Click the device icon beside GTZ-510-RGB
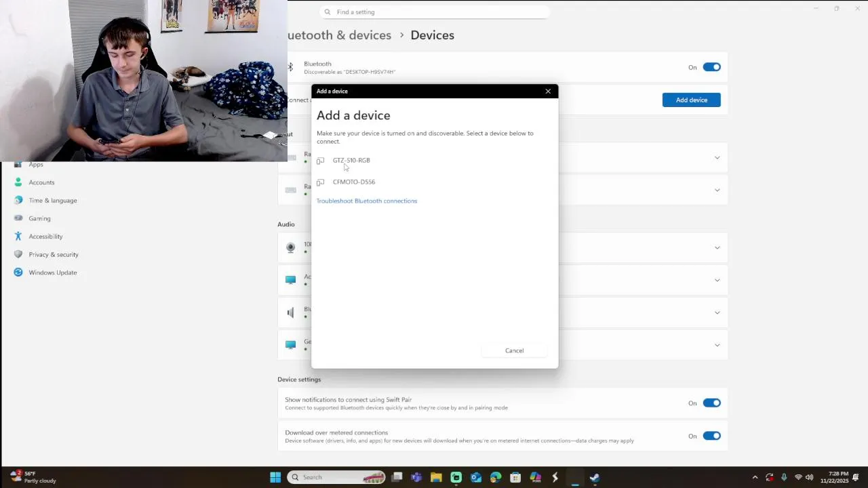 point(320,161)
